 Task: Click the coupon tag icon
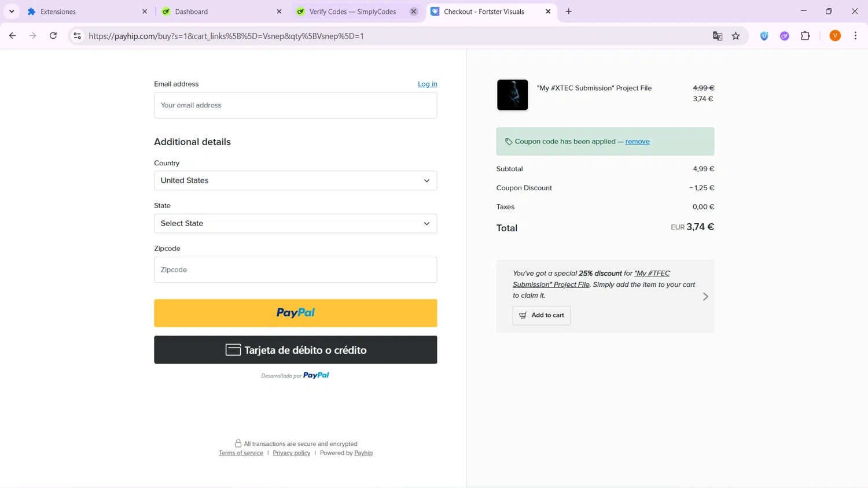coord(509,142)
